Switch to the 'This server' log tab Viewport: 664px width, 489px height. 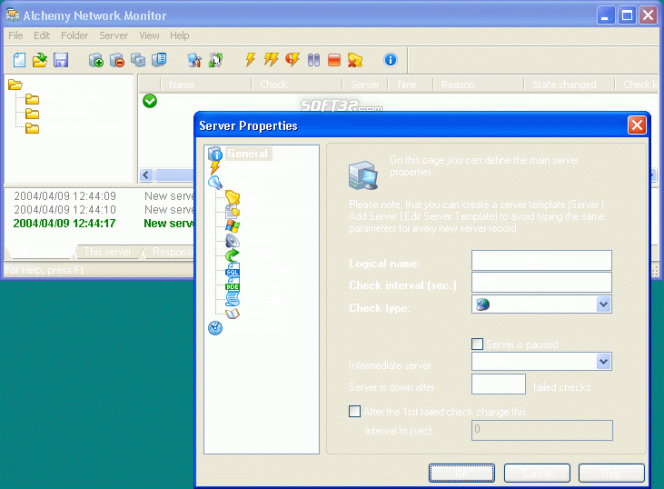point(108,252)
